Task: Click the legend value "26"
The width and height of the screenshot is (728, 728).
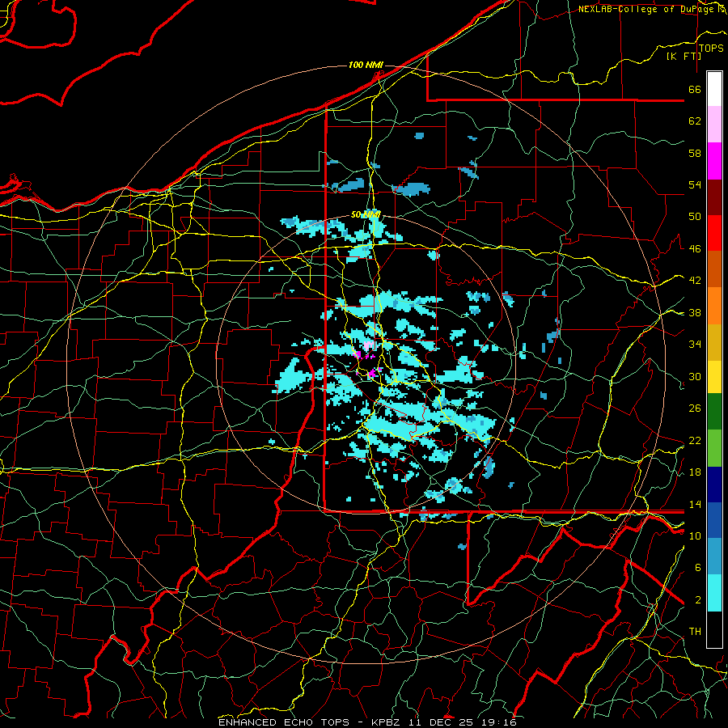Action: click(695, 408)
